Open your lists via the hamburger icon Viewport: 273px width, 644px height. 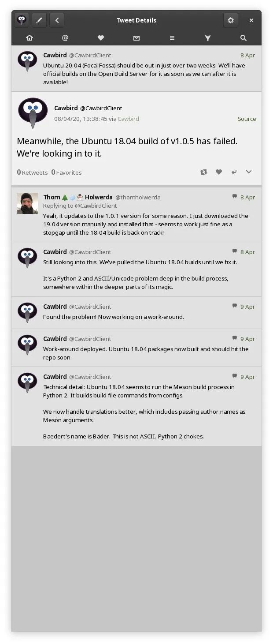pyautogui.click(x=172, y=38)
